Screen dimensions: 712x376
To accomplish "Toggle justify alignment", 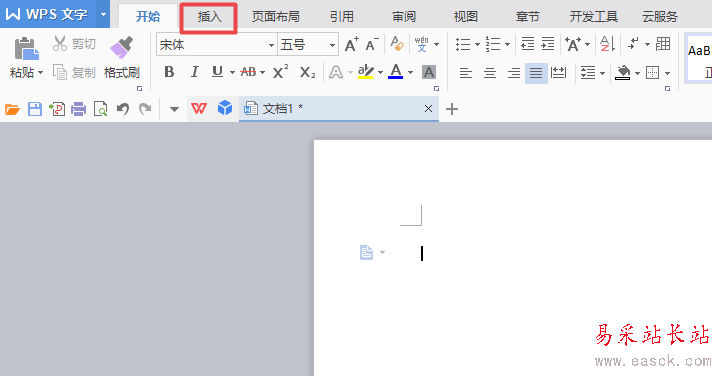I will click(536, 73).
